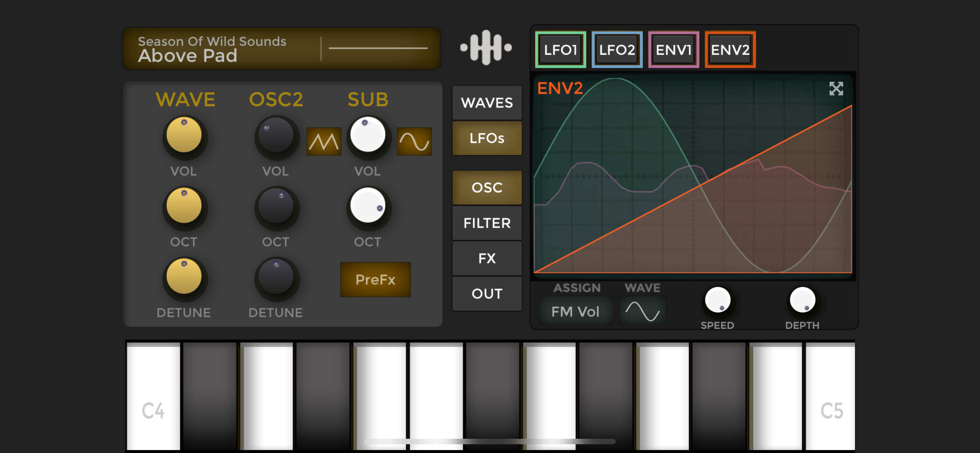Viewport: 980px width, 453px height.
Task: Select the OSC2 triangle waveform icon
Action: pos(324,142)
